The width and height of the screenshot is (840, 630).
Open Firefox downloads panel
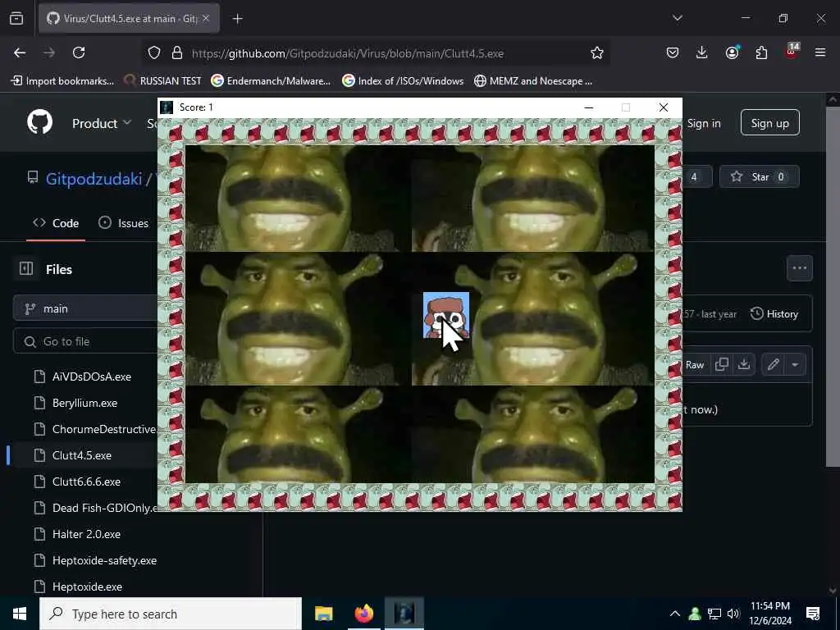coord(702,52)
